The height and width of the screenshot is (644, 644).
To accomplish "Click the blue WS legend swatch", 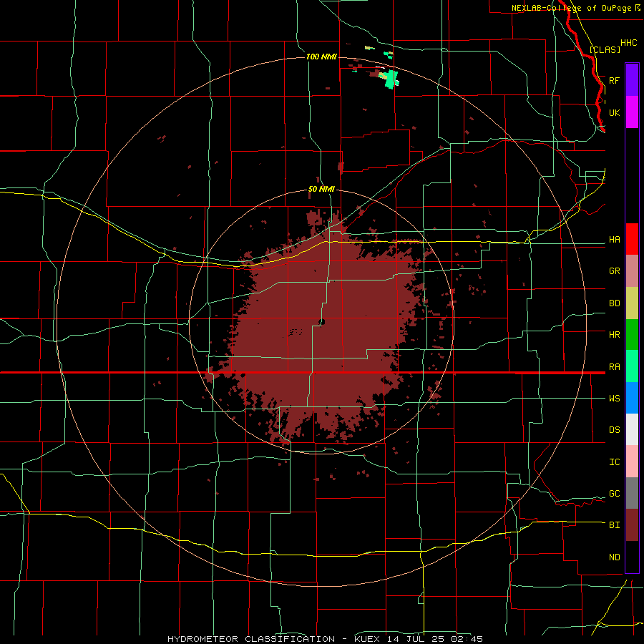I will tap(632, 398).
